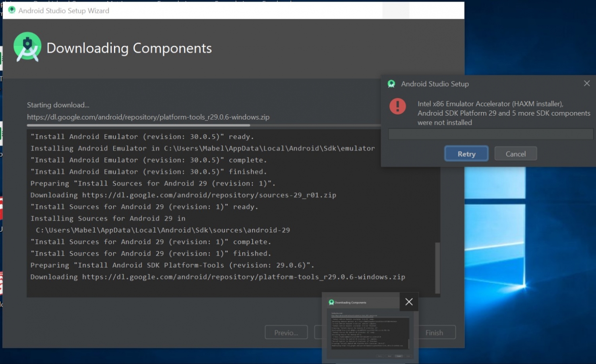Screen dimensions: 596x364
Task: Click the red error exclamation icon
Action: click(x=398, y=106)
